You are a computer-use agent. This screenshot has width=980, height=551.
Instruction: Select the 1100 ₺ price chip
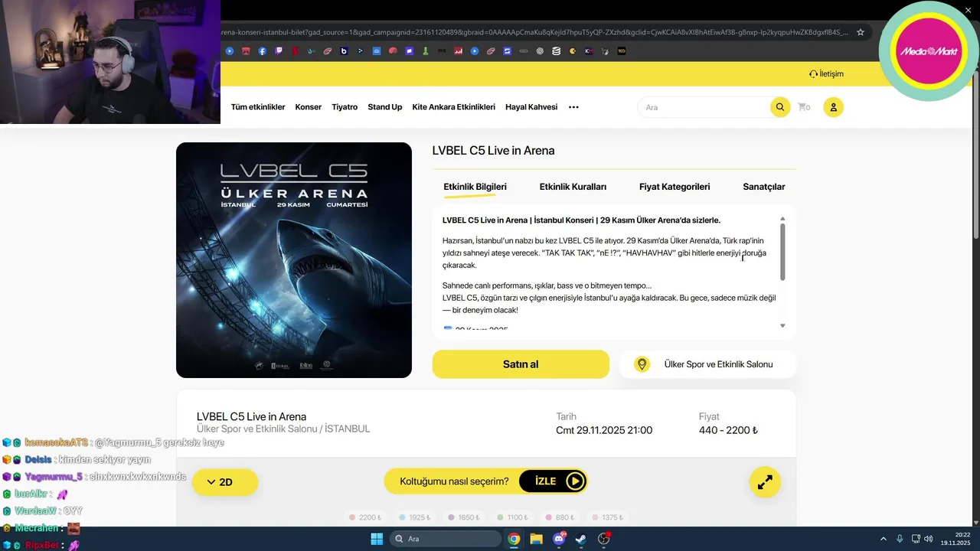513,517
